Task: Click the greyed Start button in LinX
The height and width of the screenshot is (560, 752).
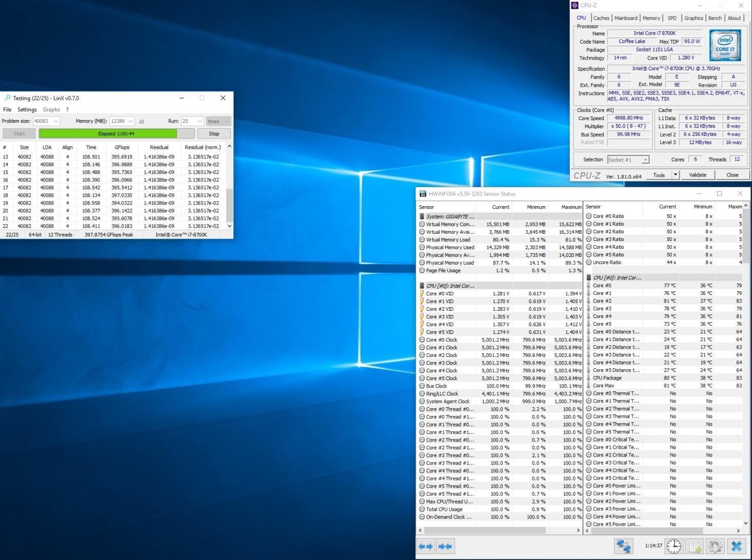Action: tap(19, 134)
